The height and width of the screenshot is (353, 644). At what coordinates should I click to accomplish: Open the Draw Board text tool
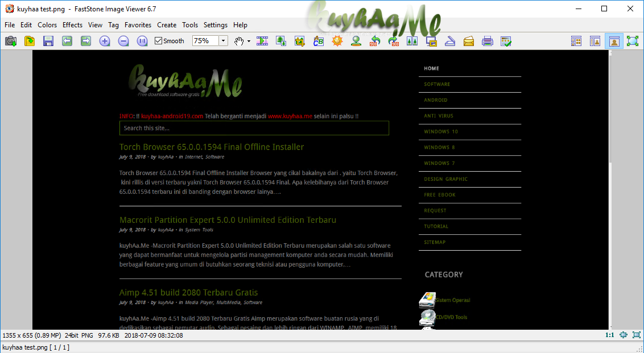coord(319,41)
